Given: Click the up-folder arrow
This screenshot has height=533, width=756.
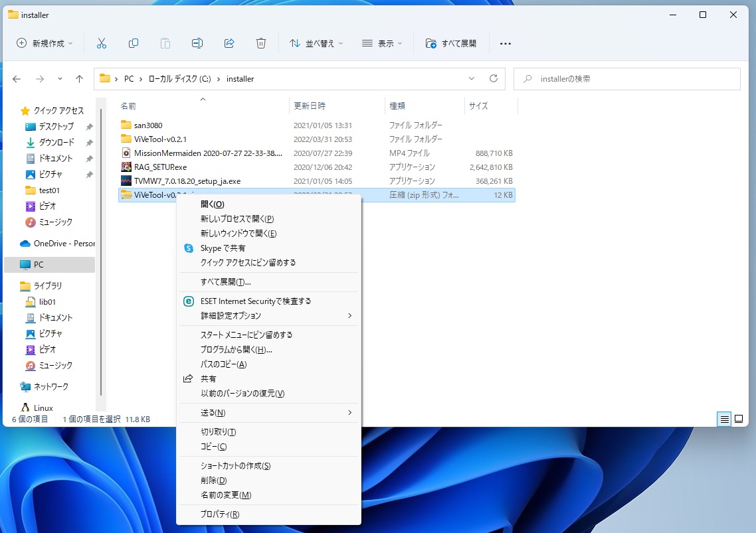Looking at the screenshot, I should click(80, 78).
